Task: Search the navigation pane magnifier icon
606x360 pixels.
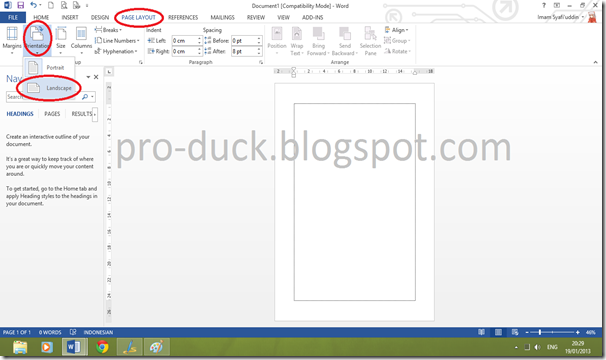Action: click(85, 97)
